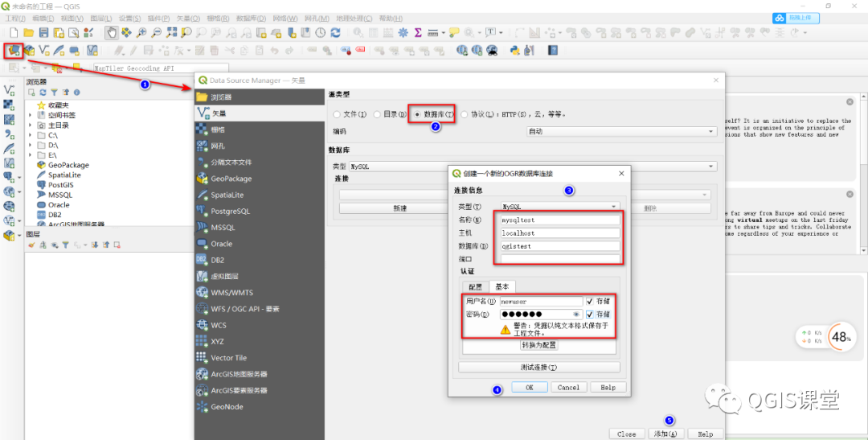Screen dimensions: 868x440
Task: Open the 数据库 menu in menu bar
Action: pyautogui.click(x=251, y=19)
